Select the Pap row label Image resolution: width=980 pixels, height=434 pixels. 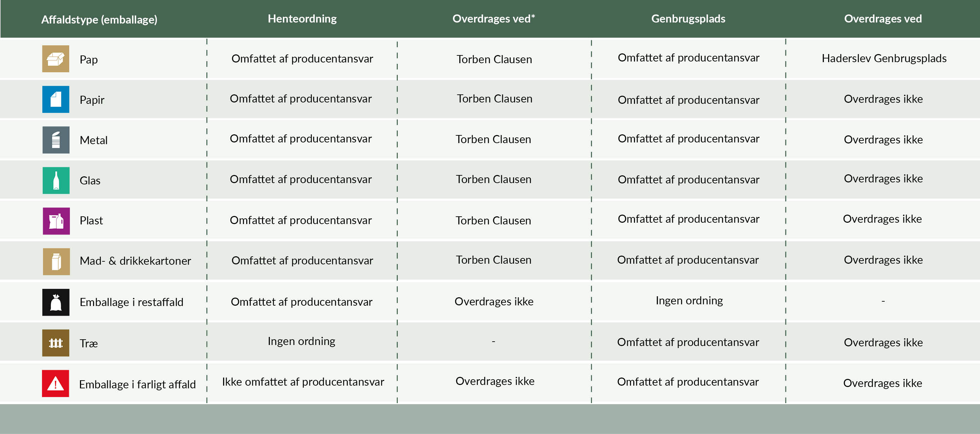(x=89, y=60)
